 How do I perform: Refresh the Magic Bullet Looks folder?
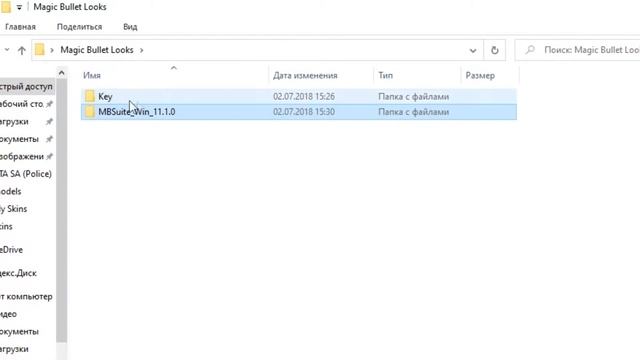point(495,50)
